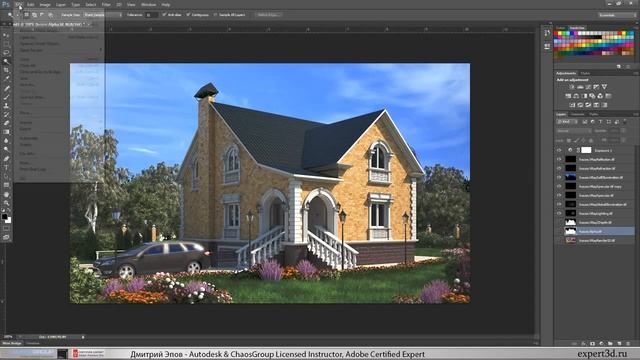Screen dimensions: 640x360
Task: Select the Brush tool
Action: (x=6, y=97)
